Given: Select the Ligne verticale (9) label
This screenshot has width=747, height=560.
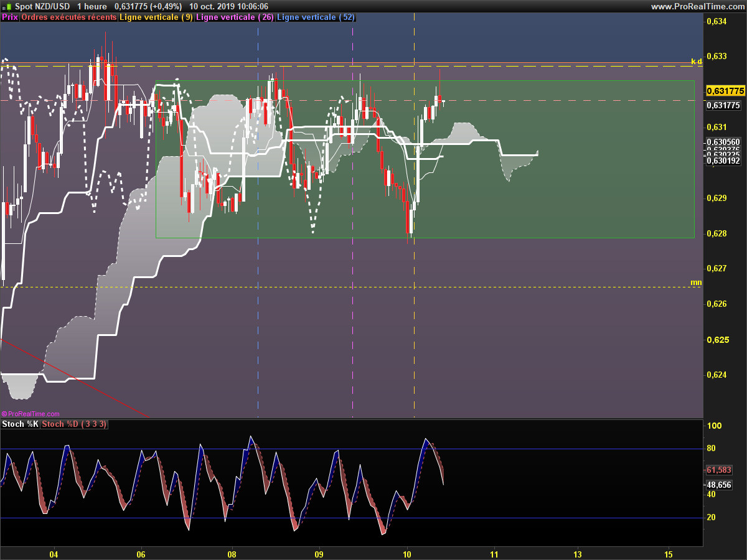Looking at the screenshot, I should click(156, 17).
